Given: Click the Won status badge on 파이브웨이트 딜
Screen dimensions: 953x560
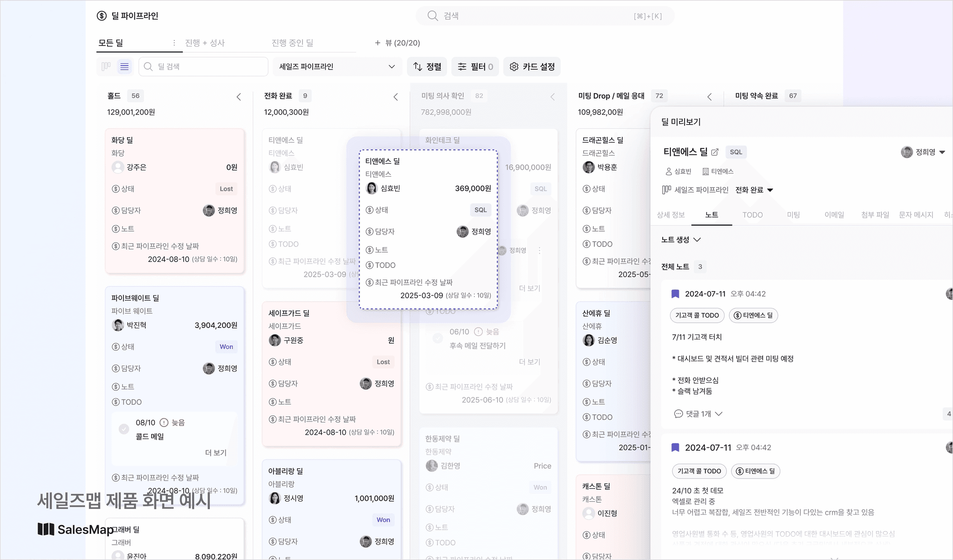Looking at the screenshot, I should click(x=226, y=347).
